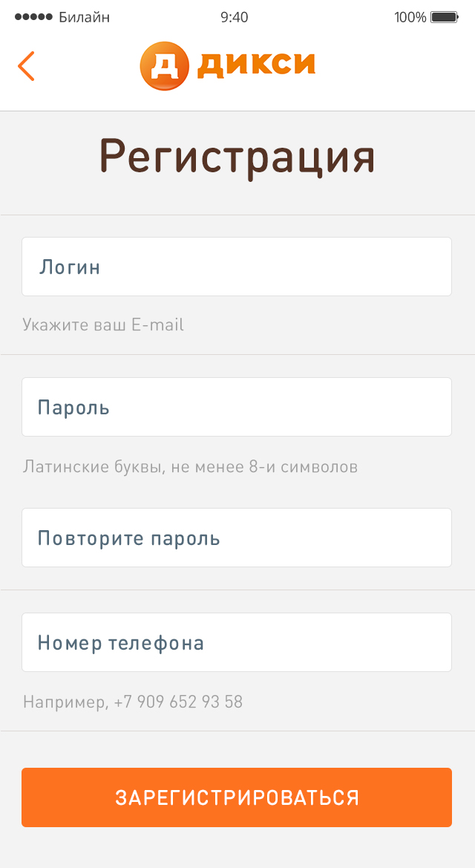Tap the Латинские буквы password hint
Viewport: 475px width, 868px height.
(190, 467)
